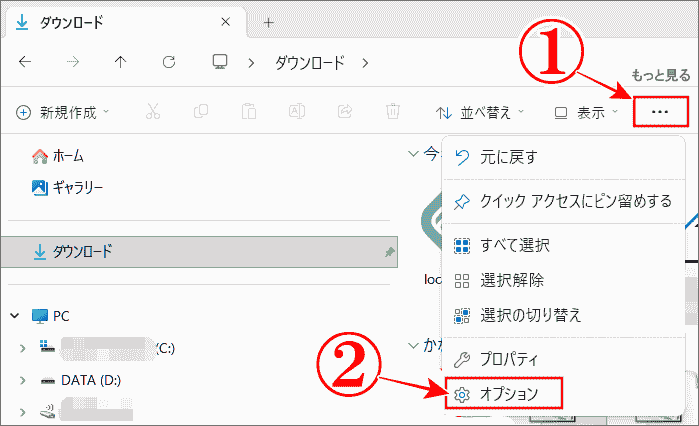This screenshot has height=426, width=699.
Task: Click the Share icon in toolbar
Action: pyautogui.click(x=345, y=111)
